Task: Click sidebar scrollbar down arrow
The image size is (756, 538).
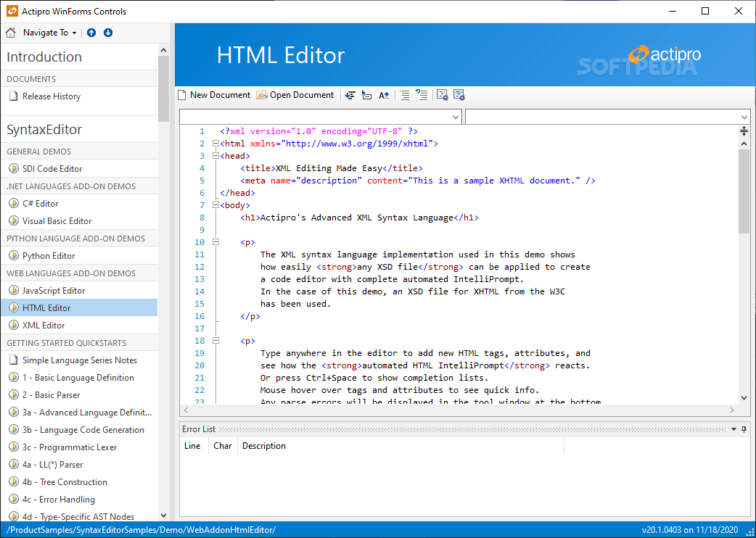Action: click(x=163, y=516)
